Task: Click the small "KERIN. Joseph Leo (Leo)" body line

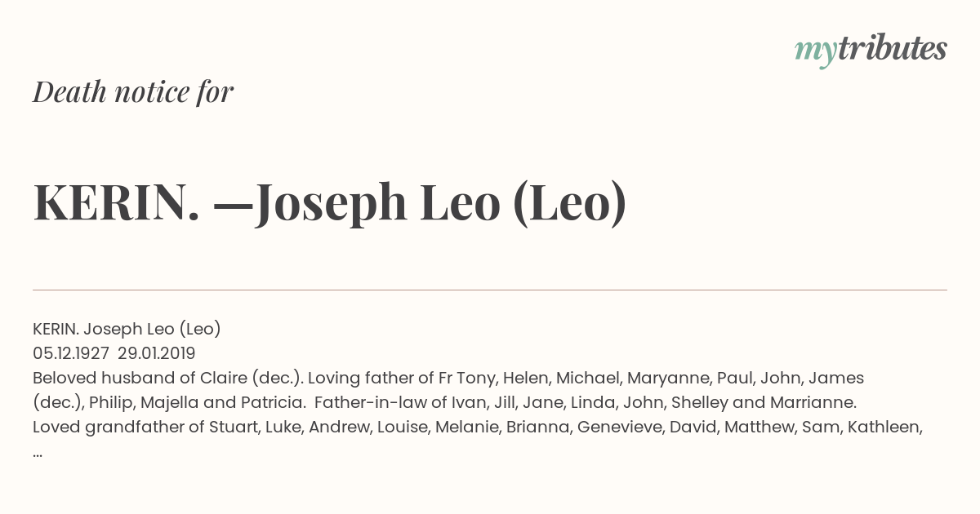Action: [127, 329]
